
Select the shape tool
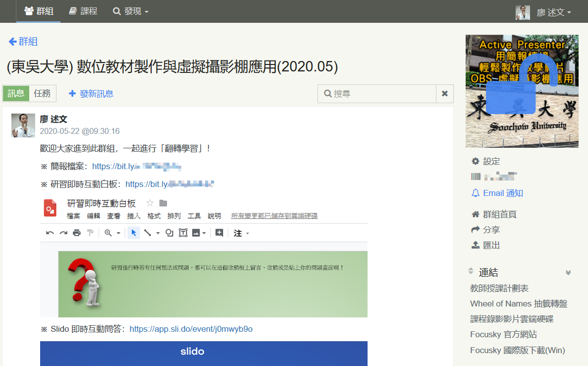pyautogui.click(x=169, y=233)
